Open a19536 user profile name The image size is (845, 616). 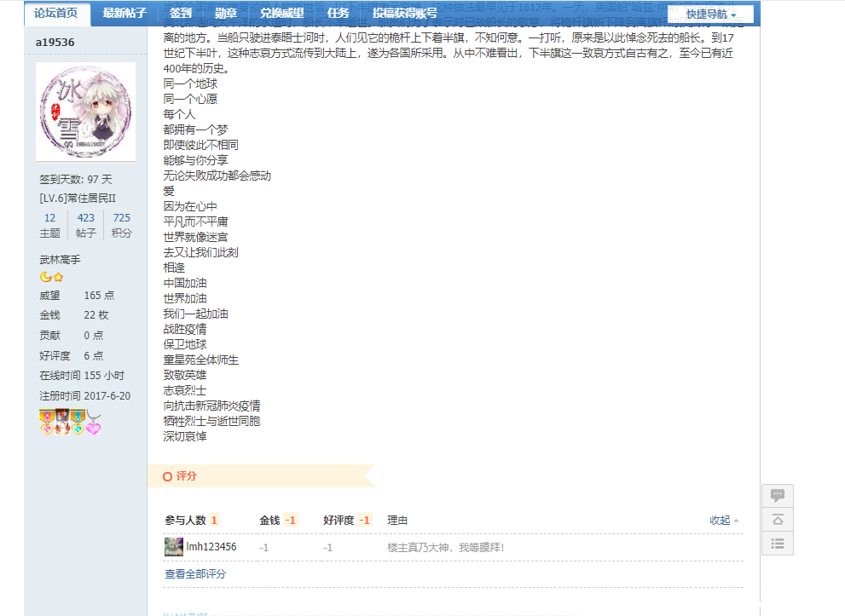[55, 43]
